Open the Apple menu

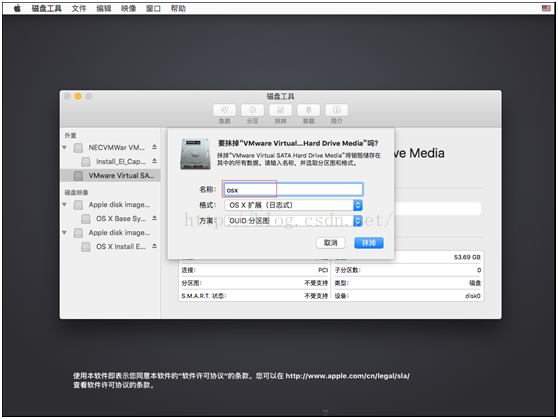pyautogui.click(x=17, y=8)
